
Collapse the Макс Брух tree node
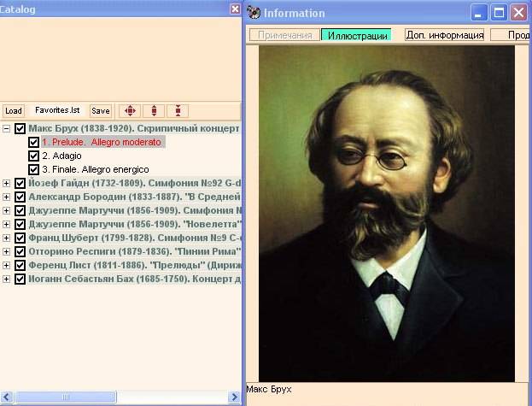tap(6, 129)
